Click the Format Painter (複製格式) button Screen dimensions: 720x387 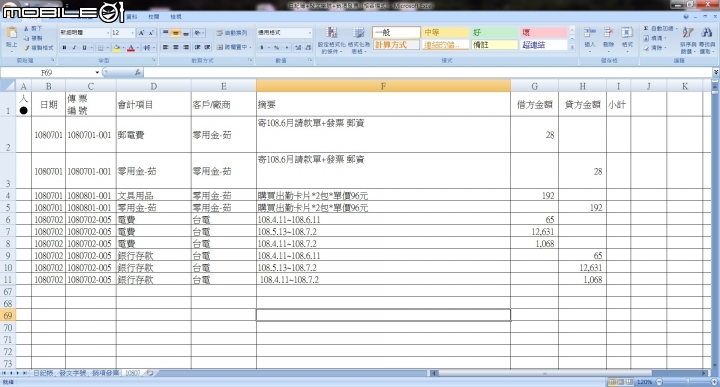pos(39,47)
